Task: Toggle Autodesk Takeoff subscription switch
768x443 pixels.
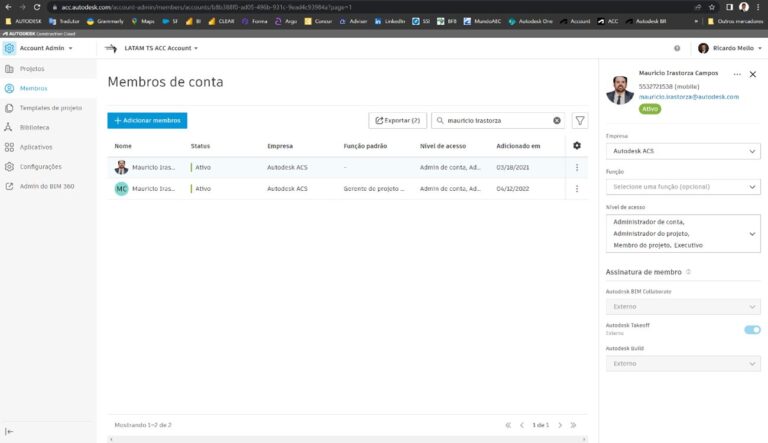Action: tap(752, 329)
